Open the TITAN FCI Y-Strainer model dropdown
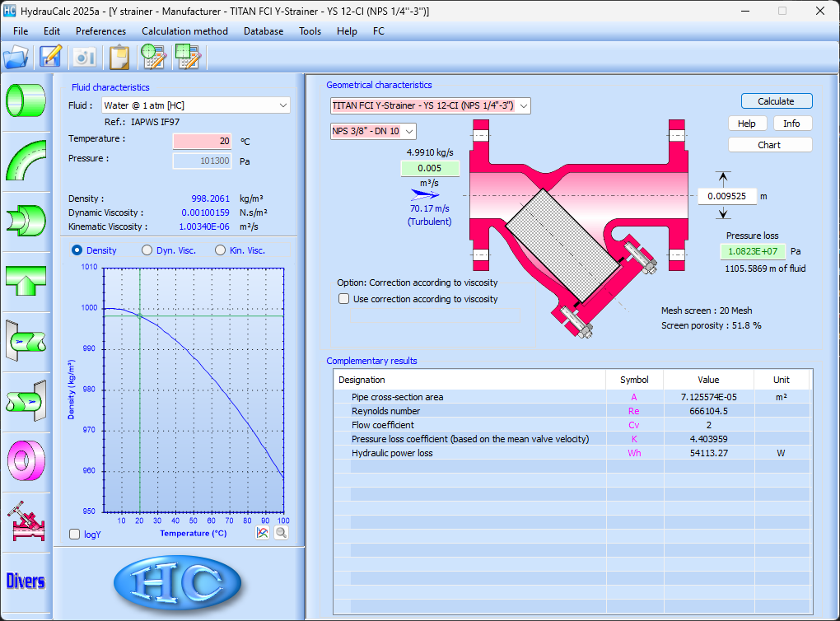Image resolution: width=840 pixels, height=621 pixels. point(430,105)
